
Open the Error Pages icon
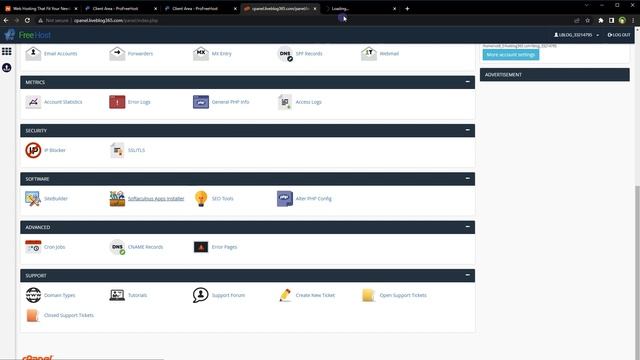[x=201, y=247]
